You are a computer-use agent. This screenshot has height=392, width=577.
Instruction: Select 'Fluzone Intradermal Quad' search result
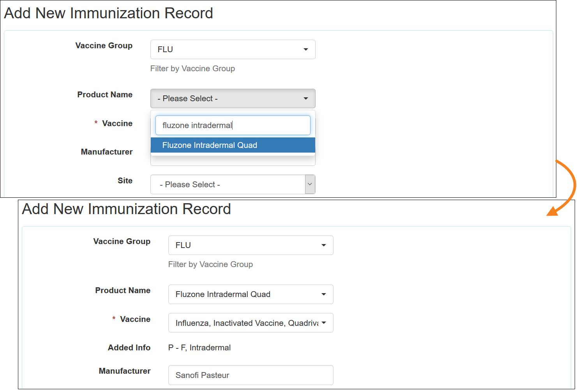233,145
